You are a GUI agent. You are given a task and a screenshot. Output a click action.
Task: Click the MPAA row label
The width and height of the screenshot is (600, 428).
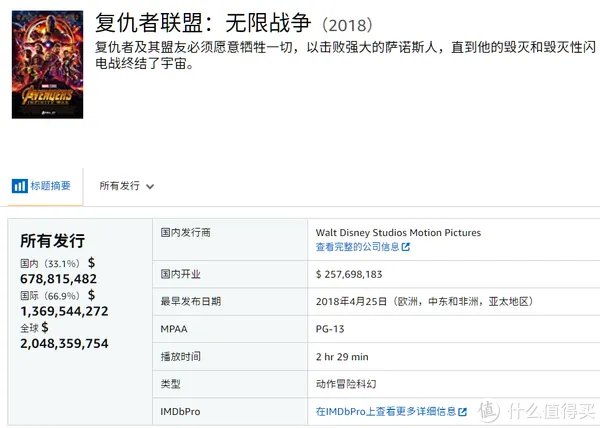tap(174, 329)
